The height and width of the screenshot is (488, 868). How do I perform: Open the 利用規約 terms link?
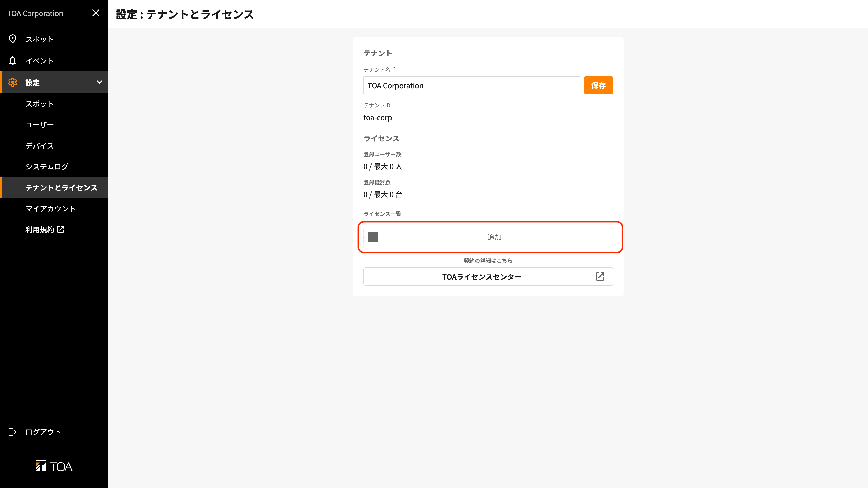pyautogui.click(x=54, y=229)
